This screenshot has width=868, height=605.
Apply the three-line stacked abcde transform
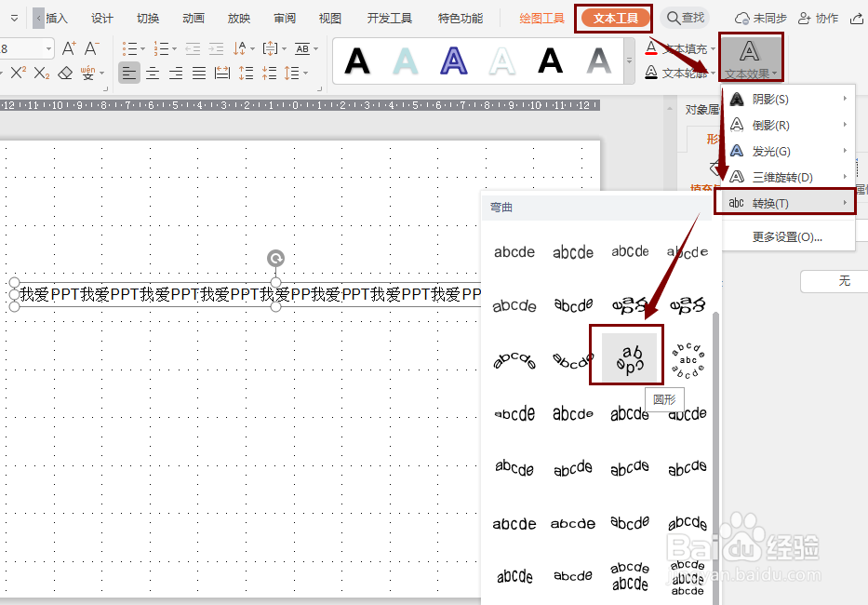688,577
